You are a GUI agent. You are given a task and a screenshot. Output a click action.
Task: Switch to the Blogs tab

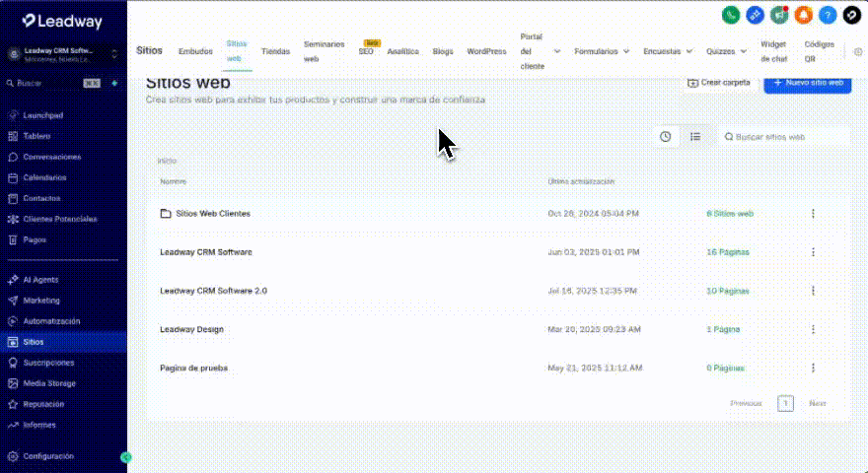pos(443,51)
